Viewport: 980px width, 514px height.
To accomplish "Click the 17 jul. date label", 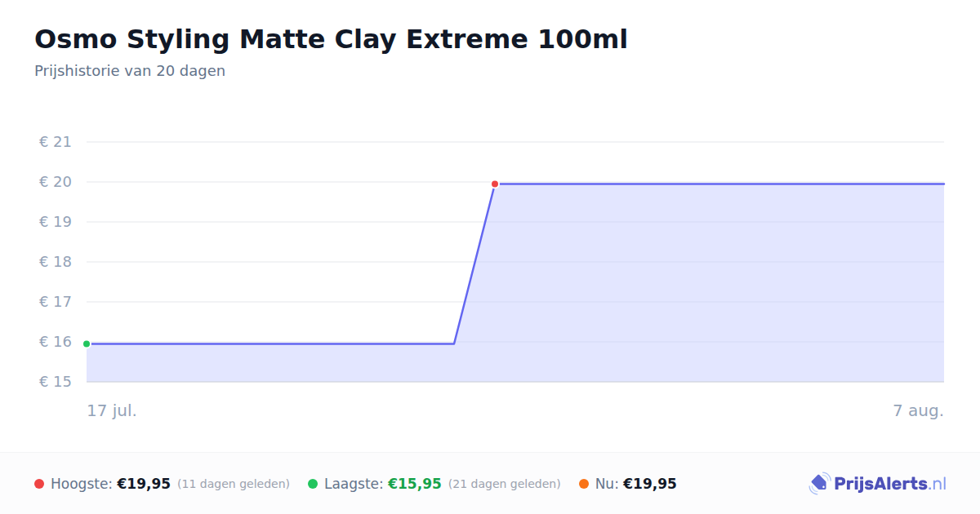I will 112,410.
